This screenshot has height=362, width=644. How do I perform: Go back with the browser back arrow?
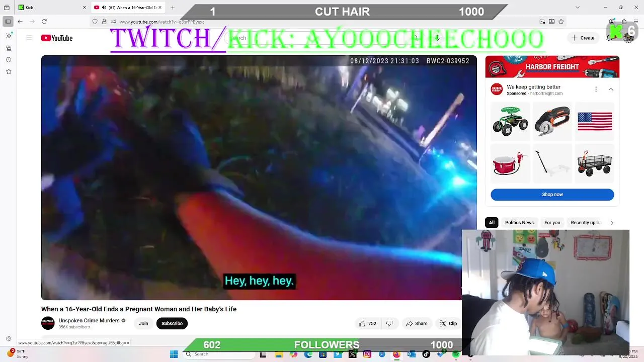[x=20, y=22]
